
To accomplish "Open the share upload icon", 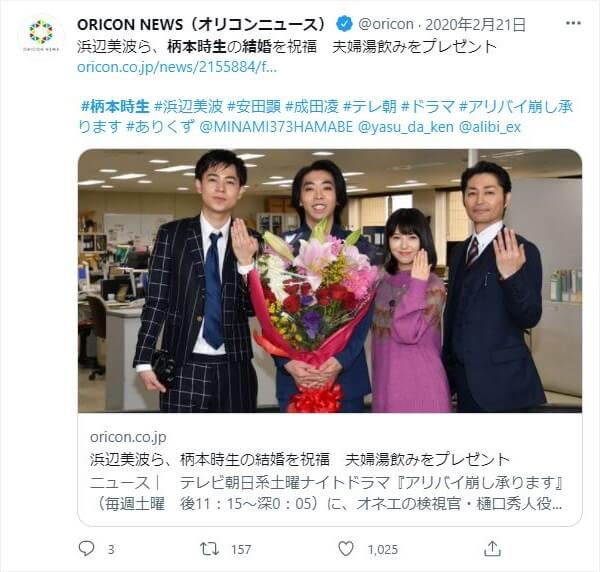I will (492, 549).
